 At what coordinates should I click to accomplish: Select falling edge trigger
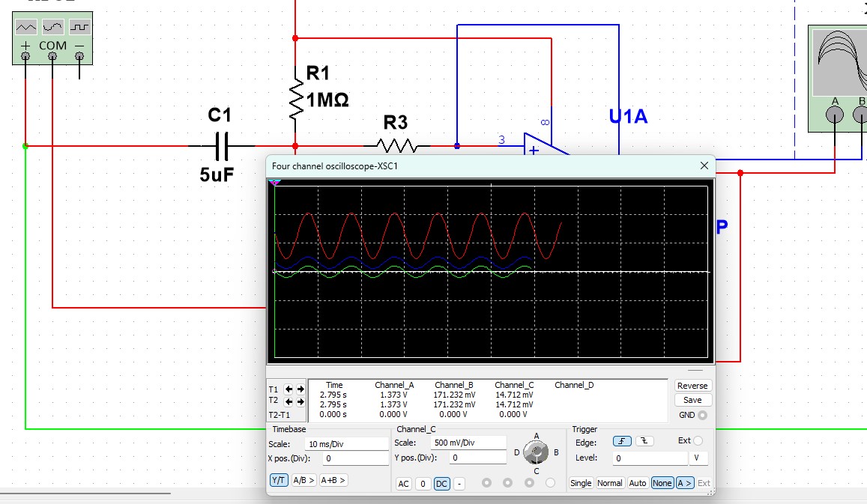(x=644, y=441)
